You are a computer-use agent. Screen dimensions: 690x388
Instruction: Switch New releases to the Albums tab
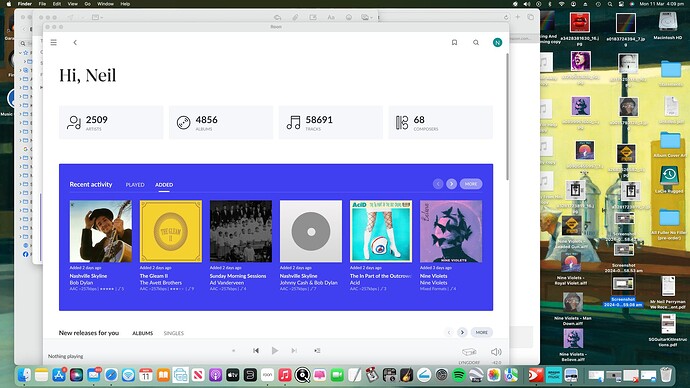(x=143, y=333)
